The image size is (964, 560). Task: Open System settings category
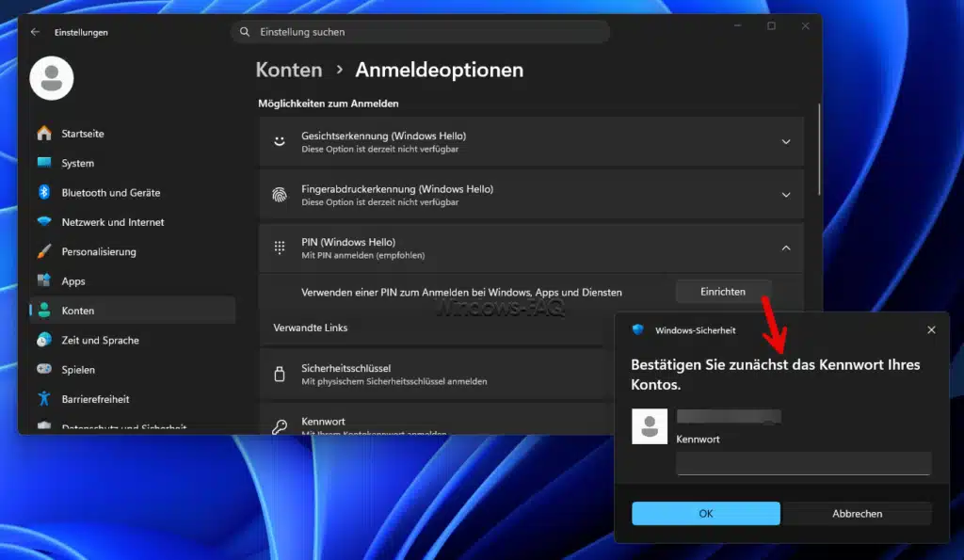(x=132, y=163)
